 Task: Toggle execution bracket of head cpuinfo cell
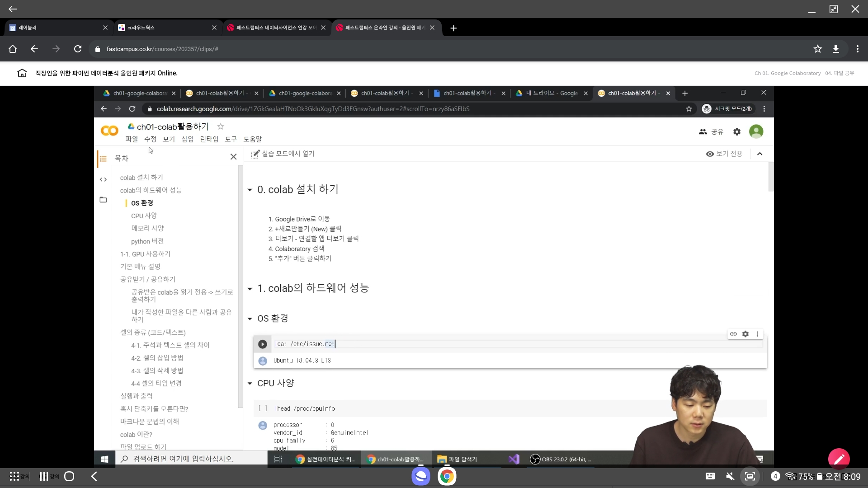263,408
